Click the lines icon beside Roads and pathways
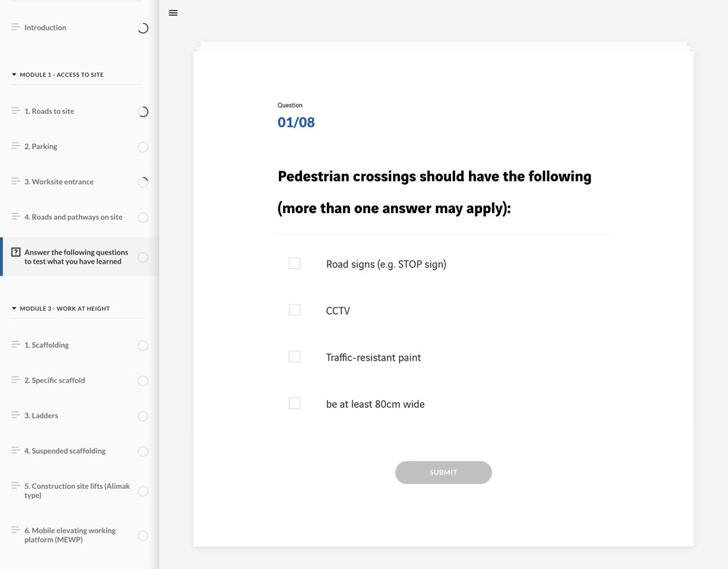728x569 pixels. pos(16,216)
